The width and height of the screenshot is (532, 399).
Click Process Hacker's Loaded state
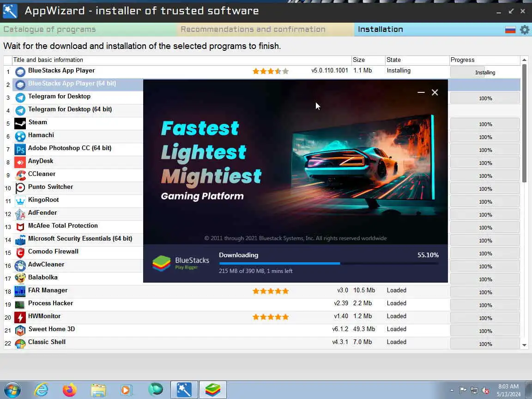point(396,303)
